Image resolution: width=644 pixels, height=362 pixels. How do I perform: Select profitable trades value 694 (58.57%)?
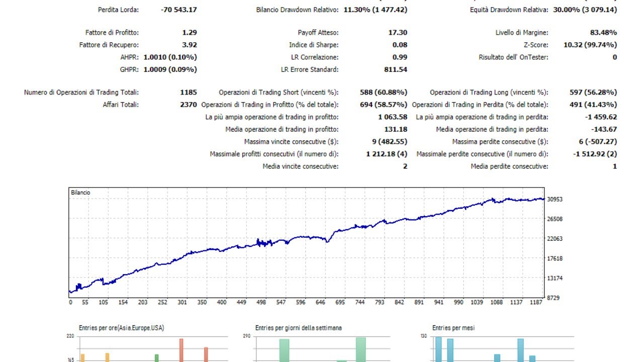tap(383, 105)
